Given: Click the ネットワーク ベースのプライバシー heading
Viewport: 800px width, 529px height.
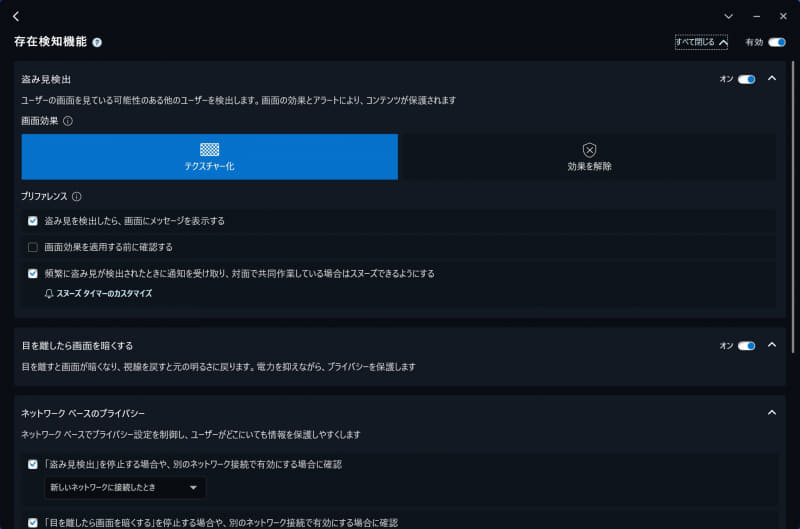Looking at the screenshot, I should (x=83, y=413).
